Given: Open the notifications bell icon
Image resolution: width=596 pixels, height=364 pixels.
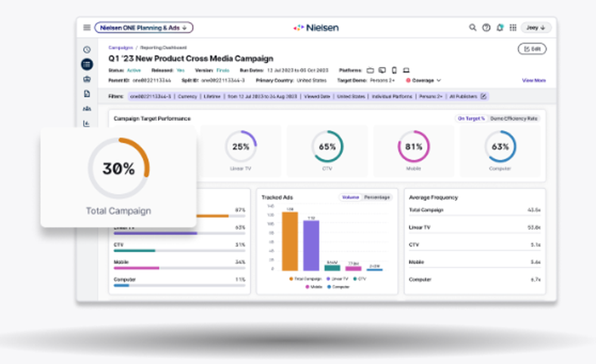Looking at the screenshot, I should [500, 27].
